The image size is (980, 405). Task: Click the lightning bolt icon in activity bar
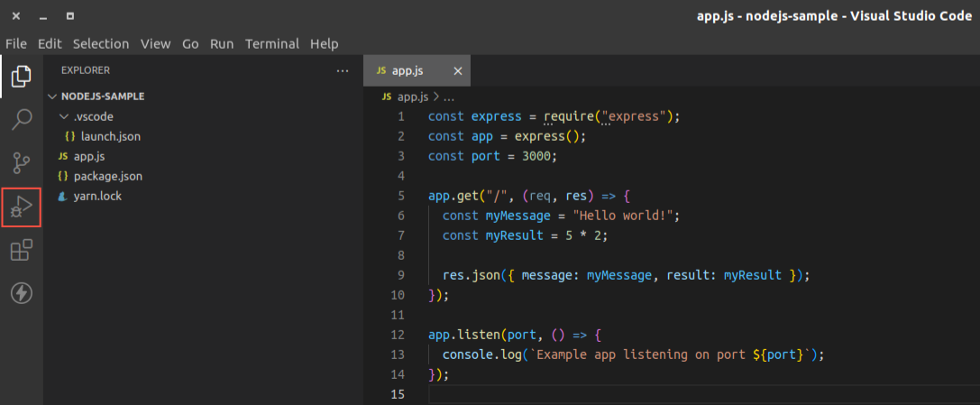(x=22, y=293)
